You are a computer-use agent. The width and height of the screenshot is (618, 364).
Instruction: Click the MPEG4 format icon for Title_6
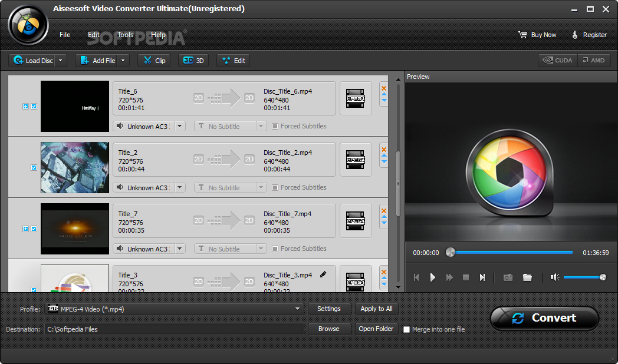pyautogui.click(x=356, y=99)
